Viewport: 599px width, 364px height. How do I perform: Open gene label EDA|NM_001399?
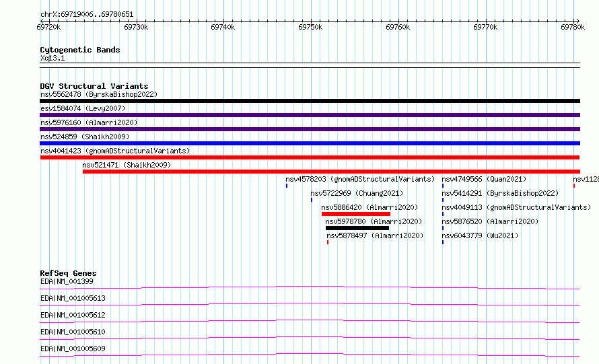(67, 281)
